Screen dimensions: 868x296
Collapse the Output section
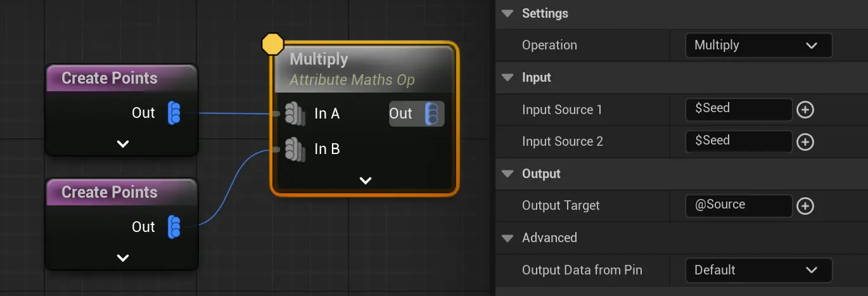coord(507,174)
